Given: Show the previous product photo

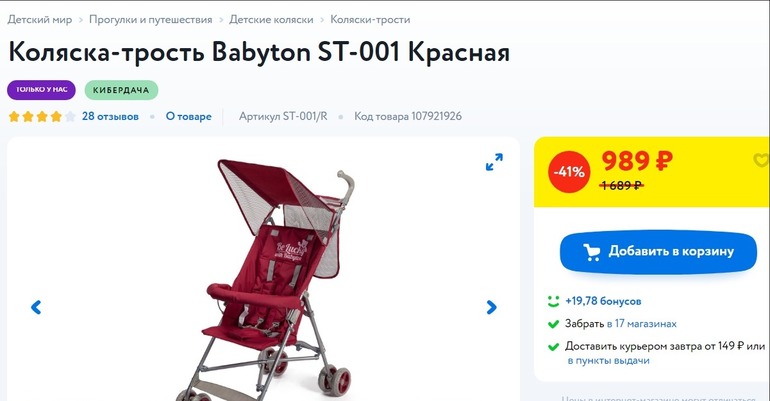Looking at the screenshot, I should pyautogui.click(x=36, y=307).
